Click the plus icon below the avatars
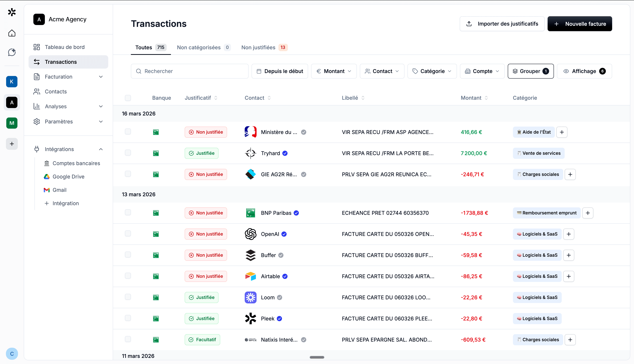Screen dimensions: 634x364 [12, 144]
